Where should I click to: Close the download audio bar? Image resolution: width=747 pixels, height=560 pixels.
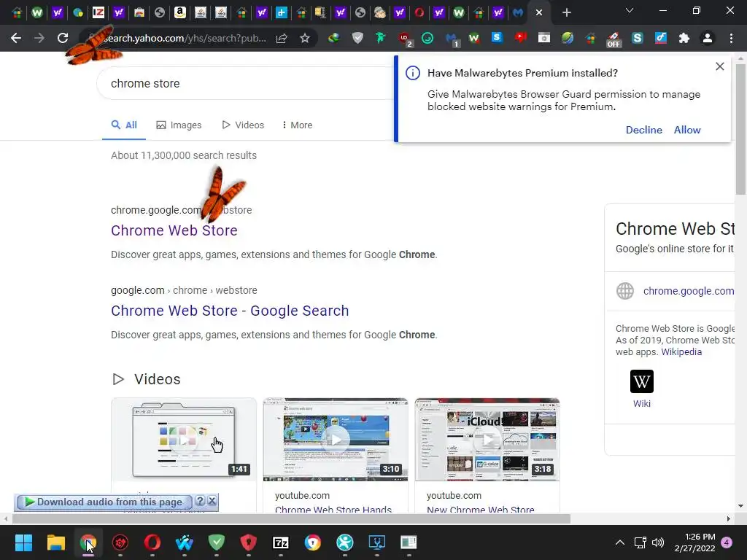pos(212,501)
